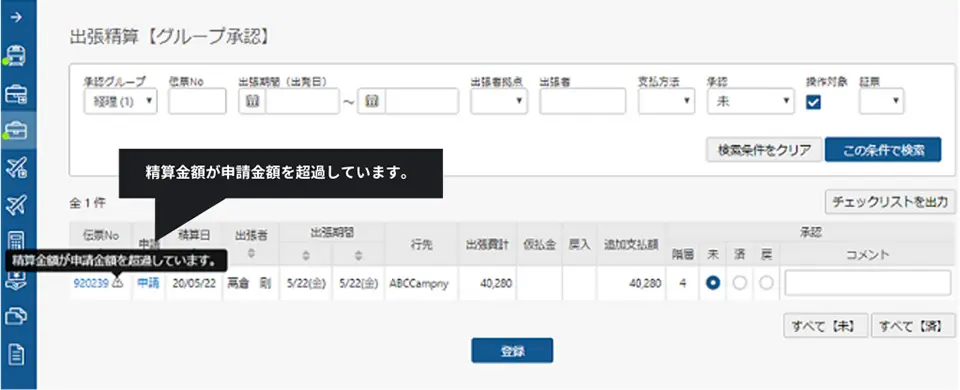This screenshot has height=390, width=960.
Task: Focus the 伝票No input field
Action: tap(197, 102)
